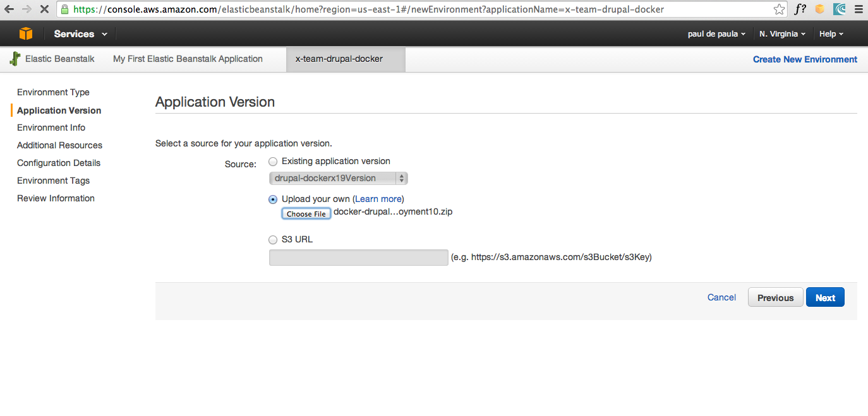Click the green SSL padlock icon
Screen dimensions: 868x416
64,9
